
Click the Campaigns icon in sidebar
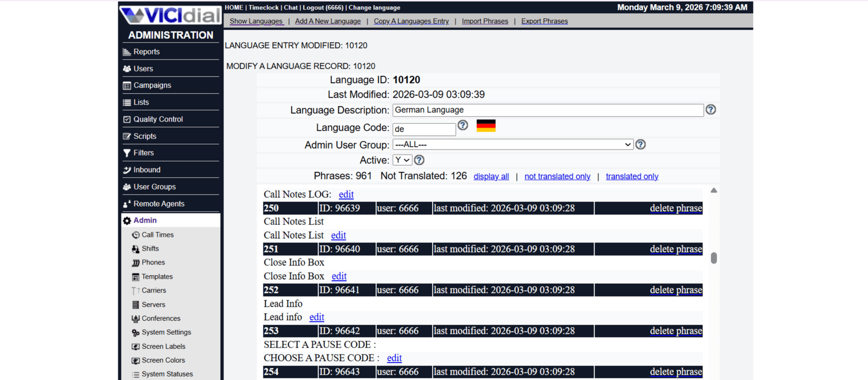(127, 86)
